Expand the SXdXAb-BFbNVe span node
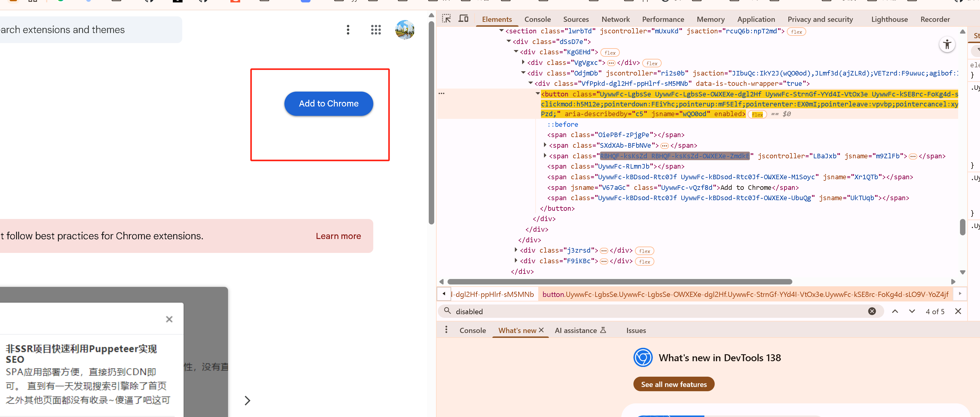The height and width of the screenshot is (417, 980). pyautogui.click(x=545, y=145)
